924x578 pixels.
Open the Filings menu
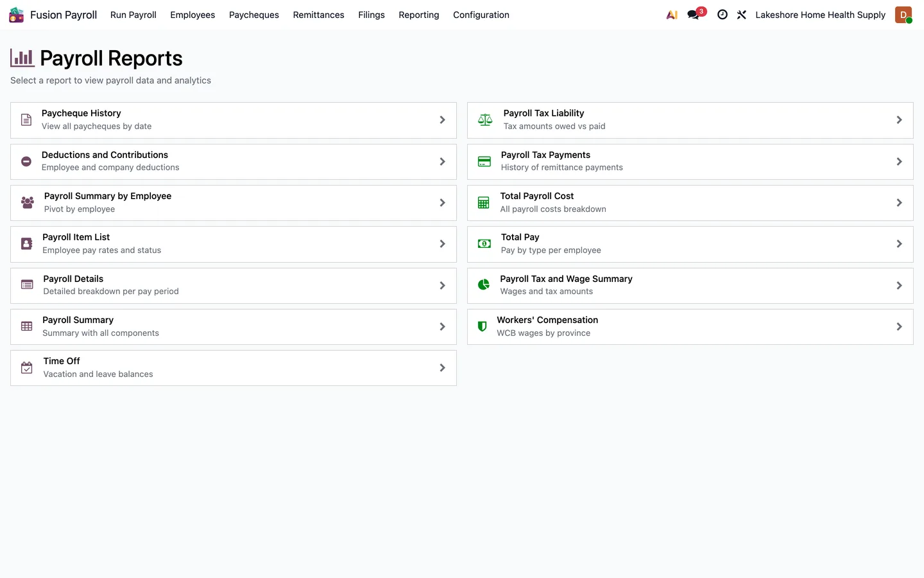pos(372,15)
